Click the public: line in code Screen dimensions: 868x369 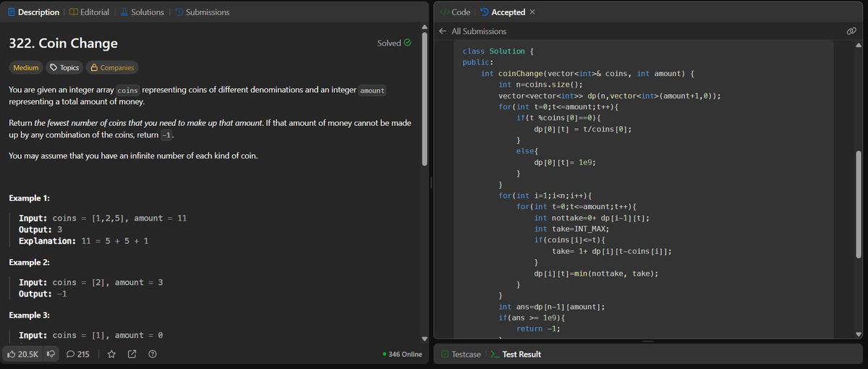[x=478, y=63]
